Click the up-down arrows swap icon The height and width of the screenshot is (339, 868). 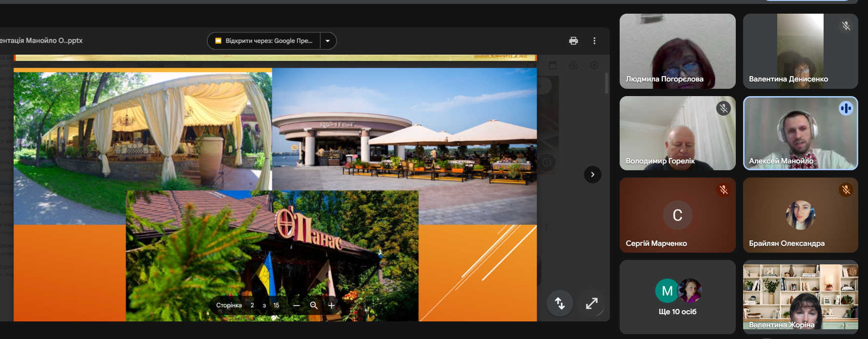560,303
